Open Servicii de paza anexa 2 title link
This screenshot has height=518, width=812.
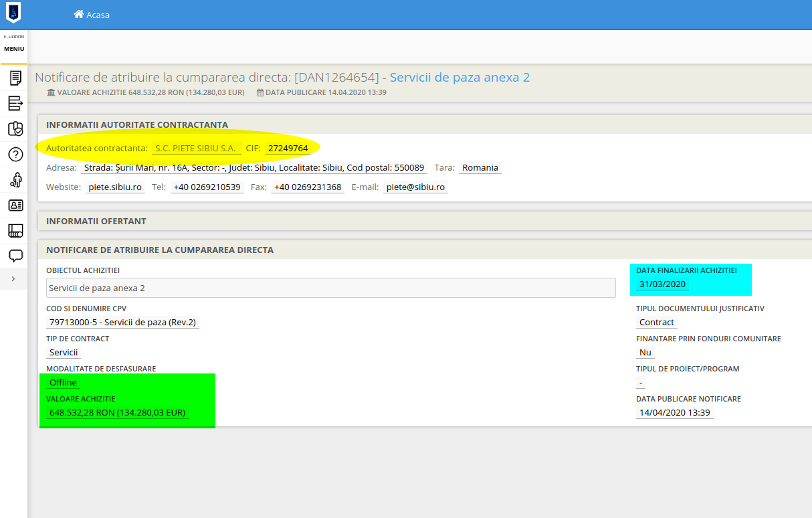tap(460, 78)
